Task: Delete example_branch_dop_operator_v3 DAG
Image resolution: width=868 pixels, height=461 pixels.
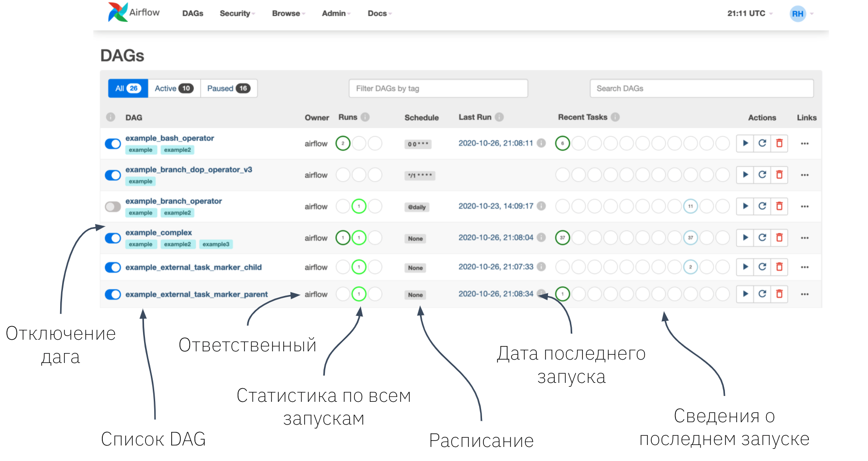Action: click(779, 175)
